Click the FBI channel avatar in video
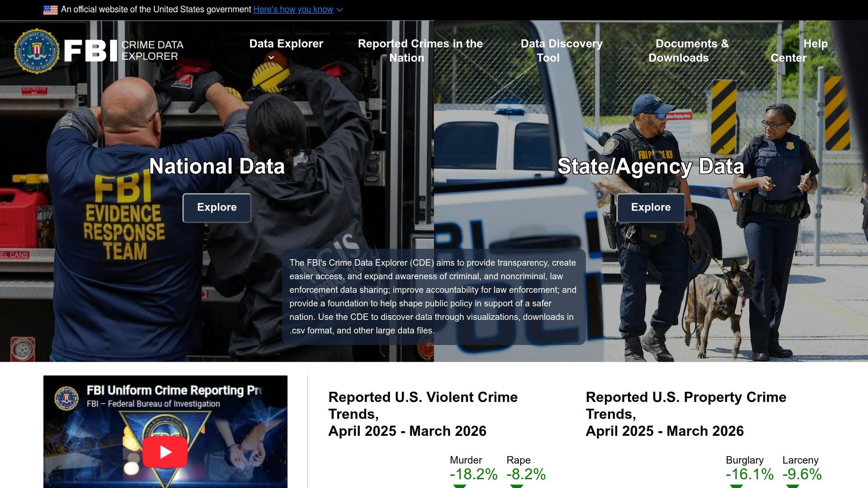This screenshot has width=868, height=488. point(66,398)
